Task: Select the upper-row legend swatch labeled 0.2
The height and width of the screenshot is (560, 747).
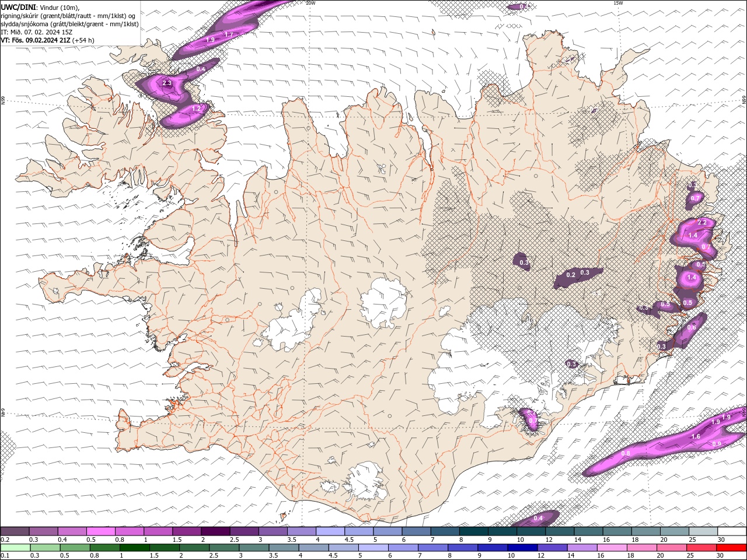Action: click(15, 531)
